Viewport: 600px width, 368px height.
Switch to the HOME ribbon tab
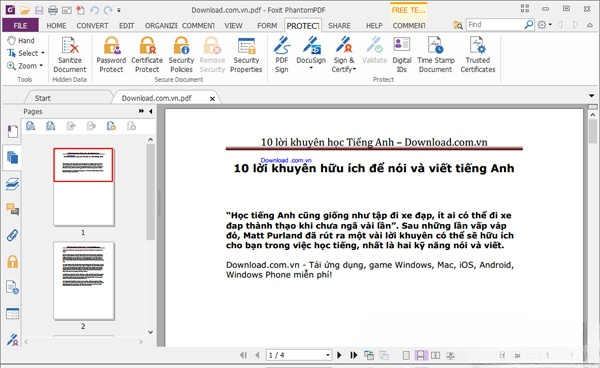click(x=56, y=26)
